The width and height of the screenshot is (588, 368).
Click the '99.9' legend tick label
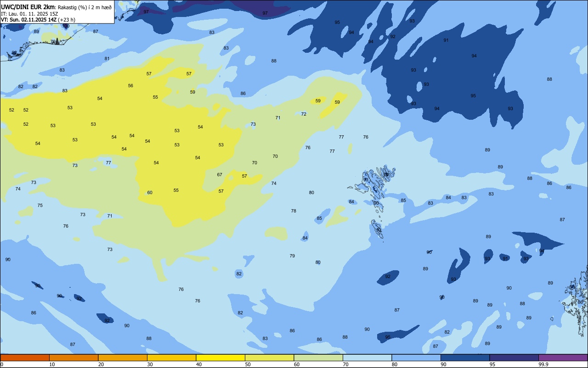(x=544, y=364)
